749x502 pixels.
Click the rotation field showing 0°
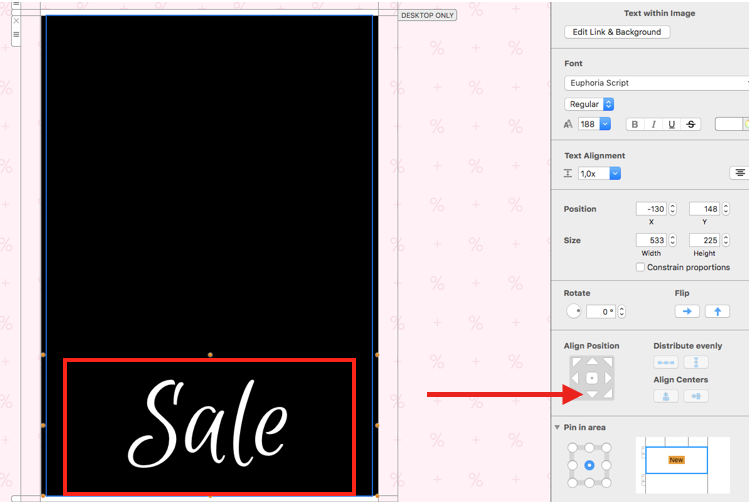pyautogui.click(x=601, y=311)
